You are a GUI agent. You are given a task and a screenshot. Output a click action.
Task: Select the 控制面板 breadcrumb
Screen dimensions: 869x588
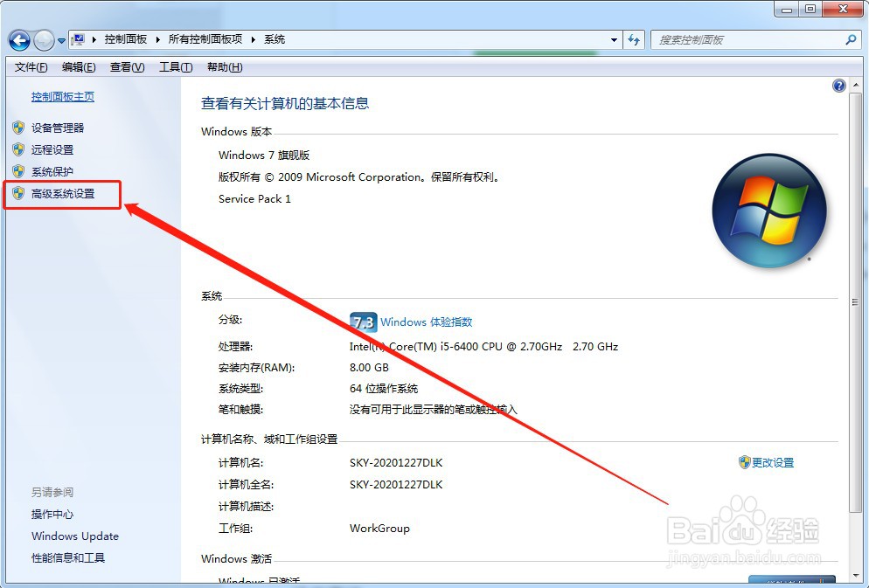(126, 39)
